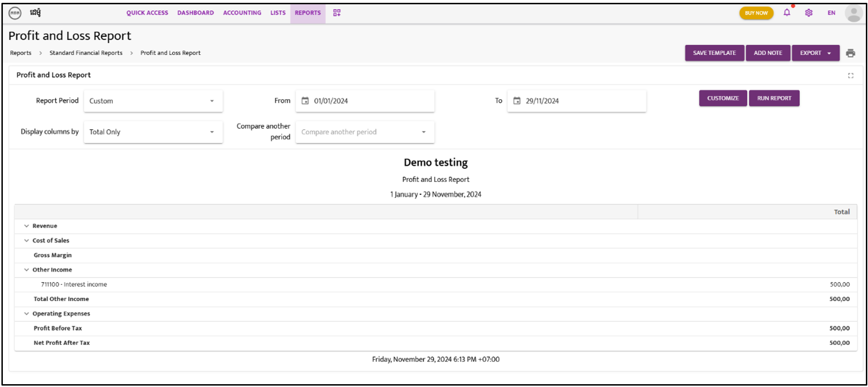This screenshot has width=868, height=387.
Task: Open the notifications bell
Action: (787, 13)
